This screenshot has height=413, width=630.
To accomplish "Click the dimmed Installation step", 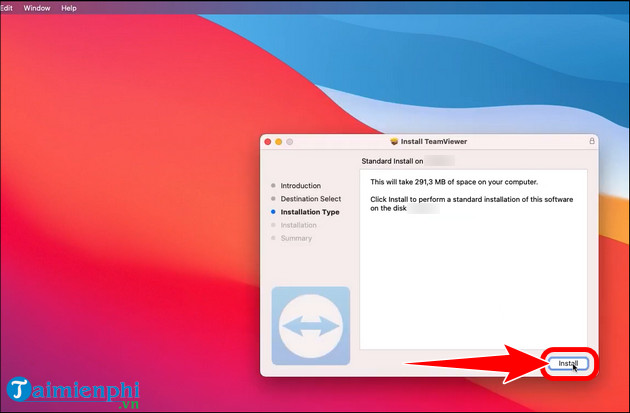I will point(299,225).
